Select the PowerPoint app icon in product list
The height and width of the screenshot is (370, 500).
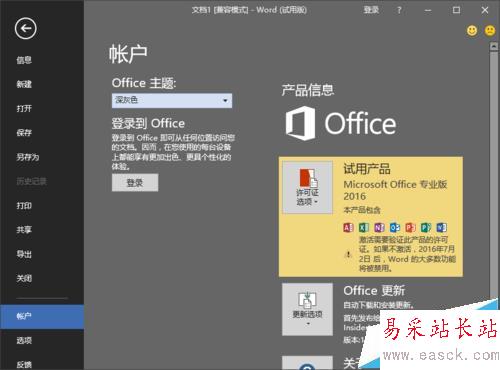(x=410, y=227)
